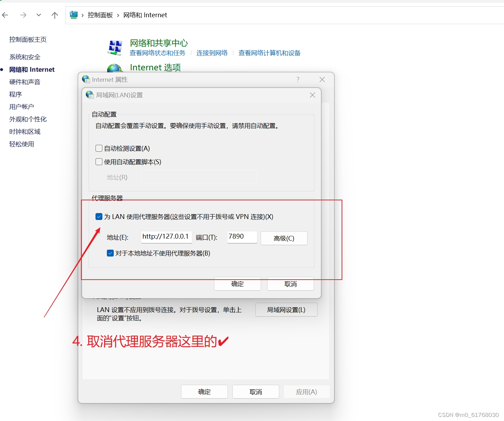
Task: Open 网络和共享中心 heading link
Action: [x=159, y=43]
